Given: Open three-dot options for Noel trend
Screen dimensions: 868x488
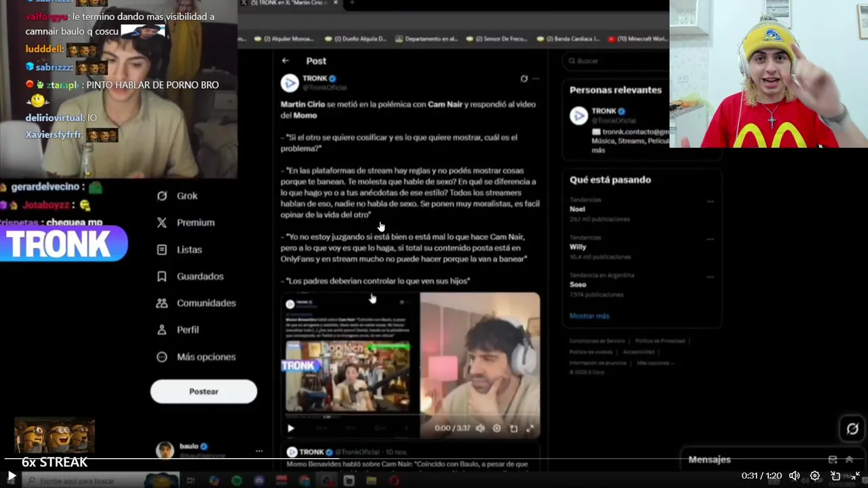Looking at the screenshot, I should (x=710, y=201).
